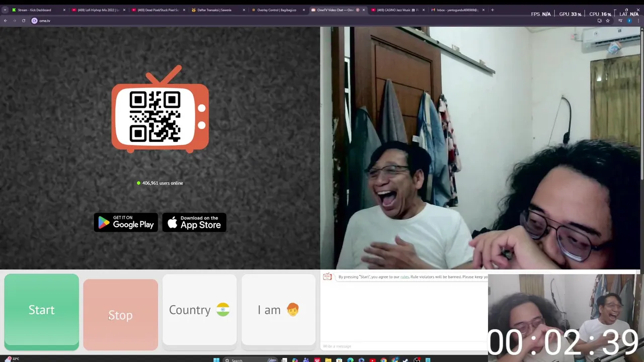
Task: Bookmark this page with the star icon
Action: (608, 21)
